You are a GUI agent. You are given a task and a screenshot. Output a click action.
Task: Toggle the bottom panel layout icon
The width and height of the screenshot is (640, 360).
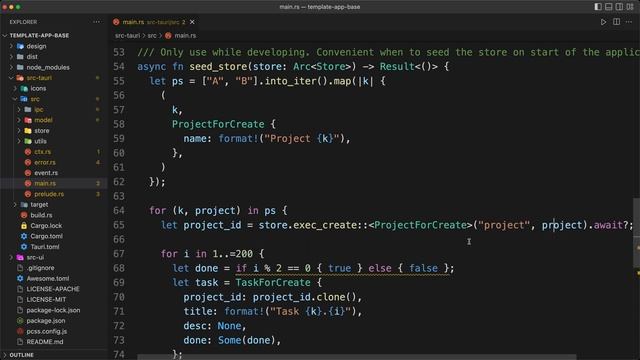pos(609,7)
